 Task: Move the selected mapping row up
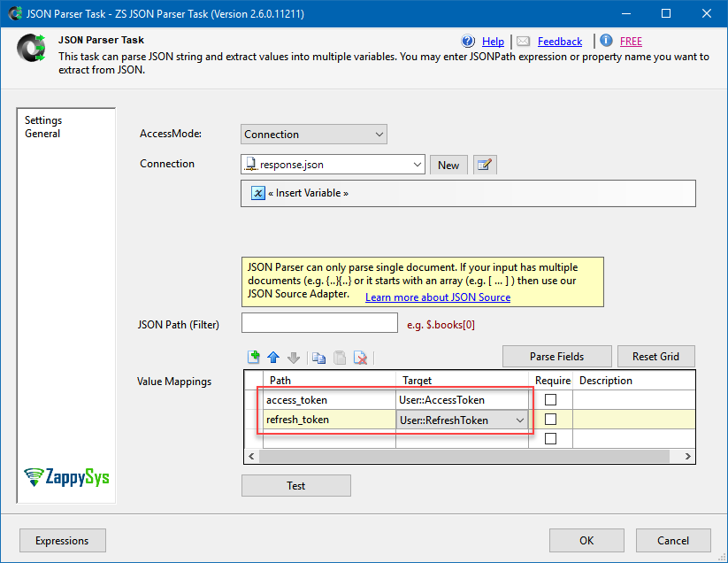pos(273,358)
